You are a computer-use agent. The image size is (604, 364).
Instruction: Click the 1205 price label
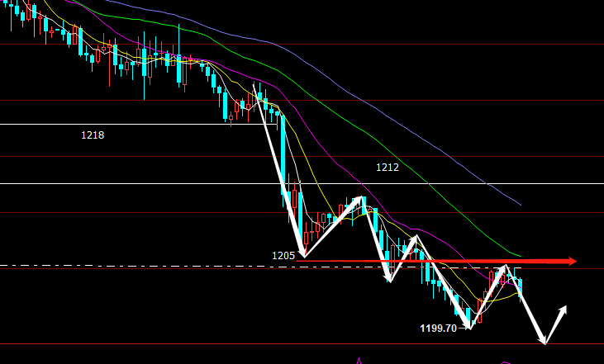click(283, 256)
